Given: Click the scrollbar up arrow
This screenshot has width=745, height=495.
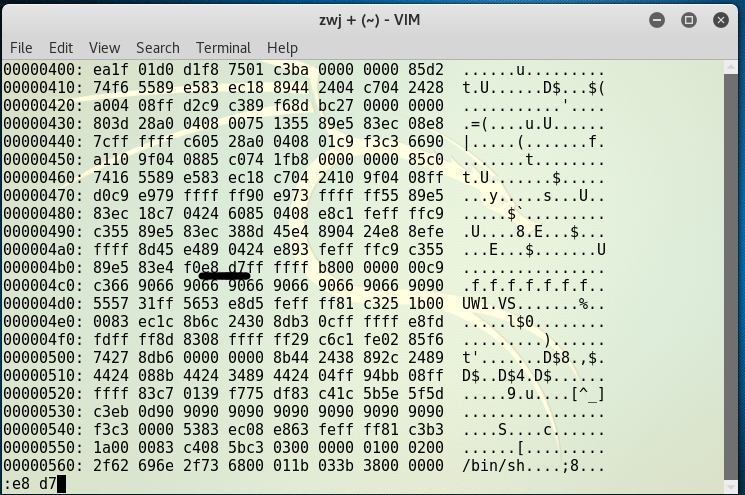Looking at the screenshot, I should click(x=731, y=67).
